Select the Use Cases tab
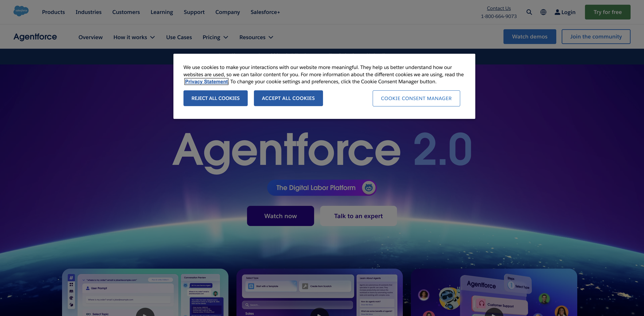 179,37
